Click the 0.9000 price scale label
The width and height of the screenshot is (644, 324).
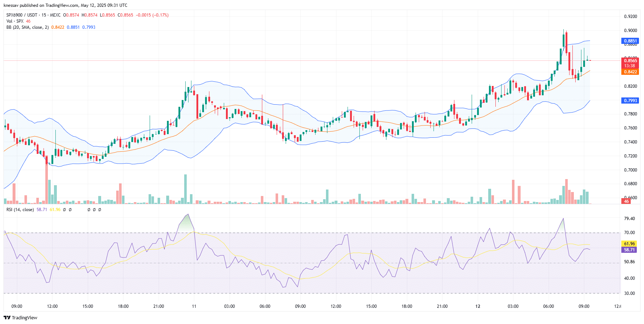(630, 31)
